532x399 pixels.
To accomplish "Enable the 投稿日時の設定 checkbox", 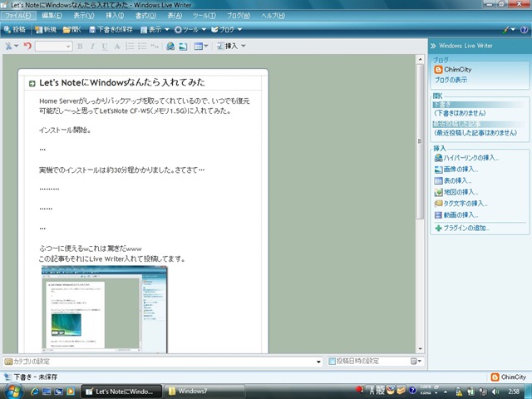I will [332, 362].
